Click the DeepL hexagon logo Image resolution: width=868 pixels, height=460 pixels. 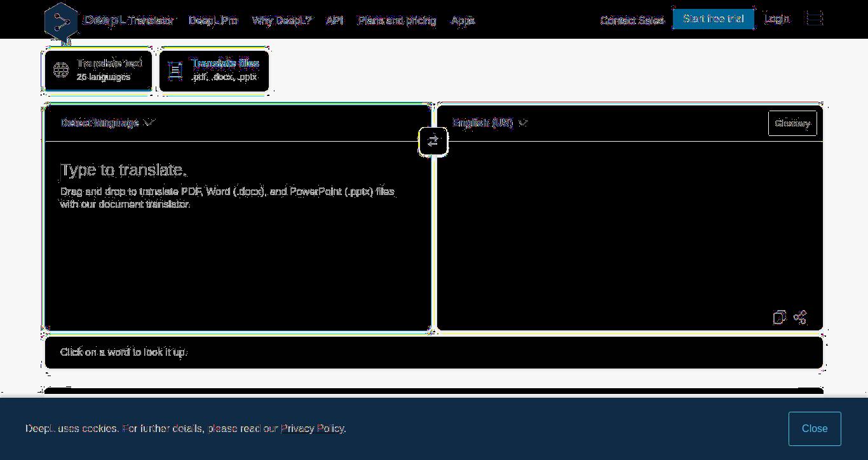pyautogui.click(x=61, y=22)
